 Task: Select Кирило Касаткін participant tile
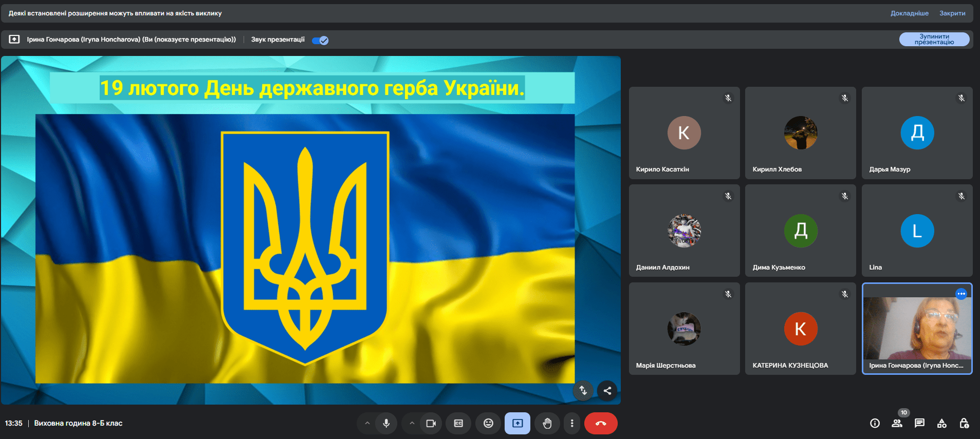pos(684,133)
